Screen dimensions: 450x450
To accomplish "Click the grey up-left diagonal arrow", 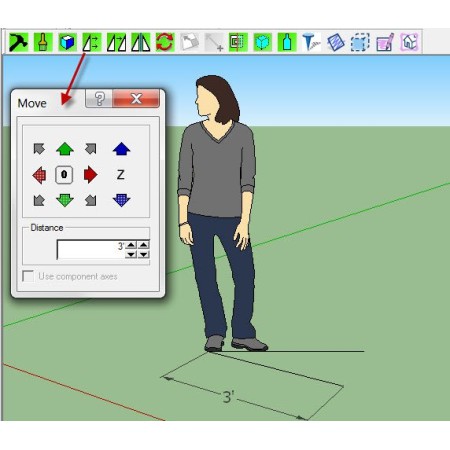I will [x=39, y=149].
